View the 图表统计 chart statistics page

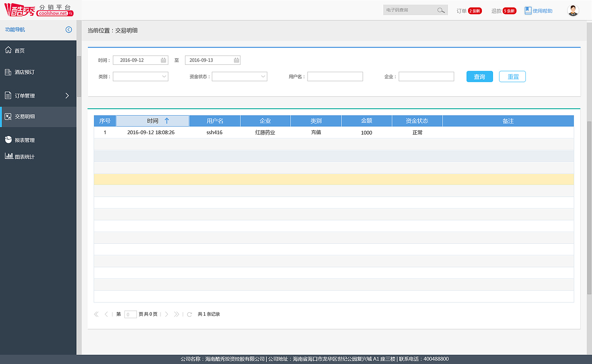click(x=9, y=156)
